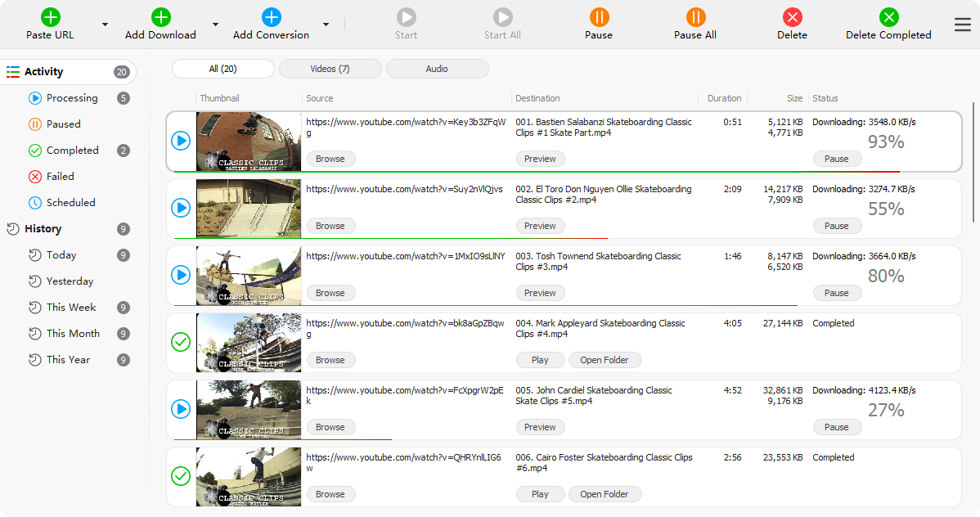Screen dimensions: 980x517
Task: Click the Add Conversion blue plus icon
Action: click(x=271, y=16)
